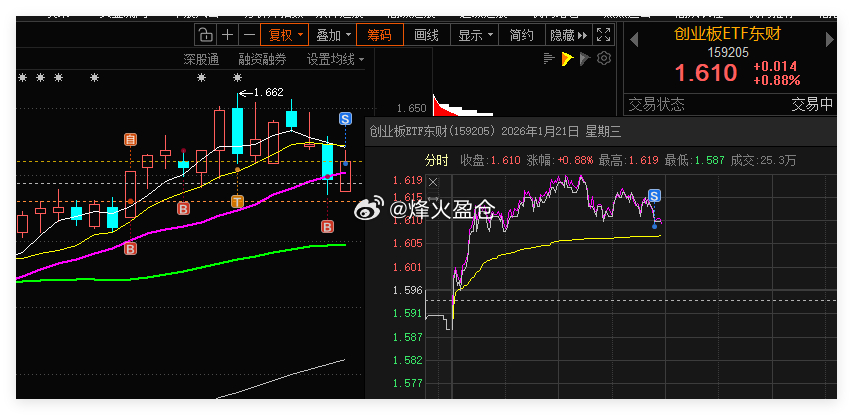
Task: Click the S sell marker on K-line
Action: click(x=345, y=119)
